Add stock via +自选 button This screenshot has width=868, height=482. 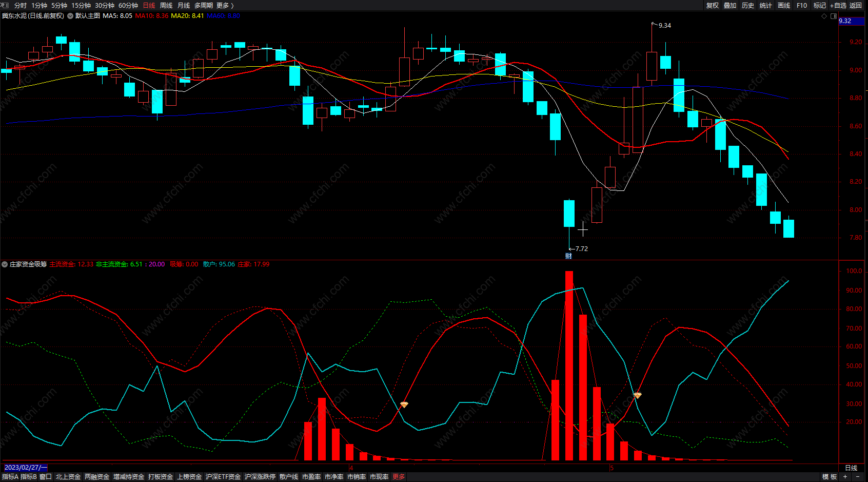838,6
